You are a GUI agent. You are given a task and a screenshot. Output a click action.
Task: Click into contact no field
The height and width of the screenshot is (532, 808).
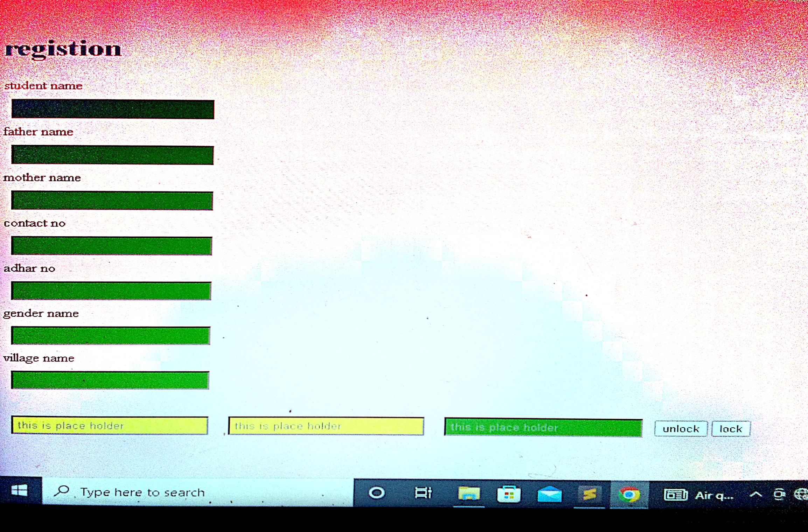(111, 246)
